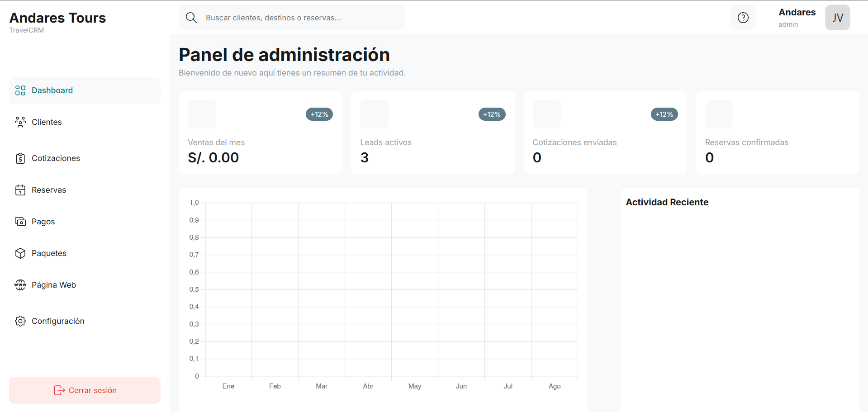The image size is (868, 412).
Task: Open the Cotizaciones section
Action: click(x=85, y=158)
